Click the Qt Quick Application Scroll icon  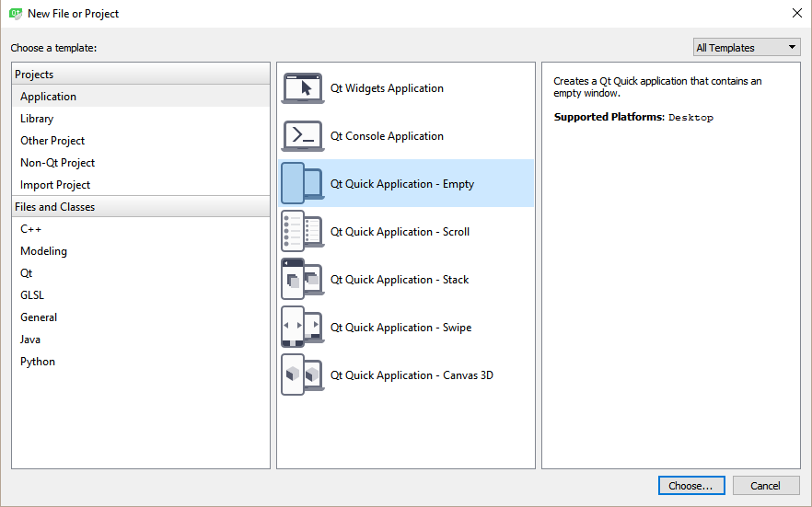(x=302, y=232)
